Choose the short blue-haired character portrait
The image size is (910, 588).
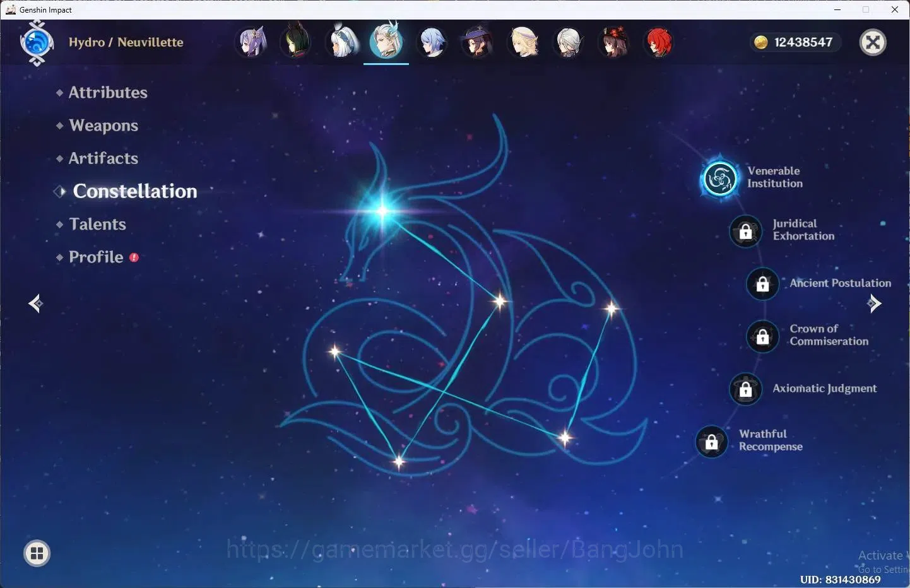pos(432,42)
